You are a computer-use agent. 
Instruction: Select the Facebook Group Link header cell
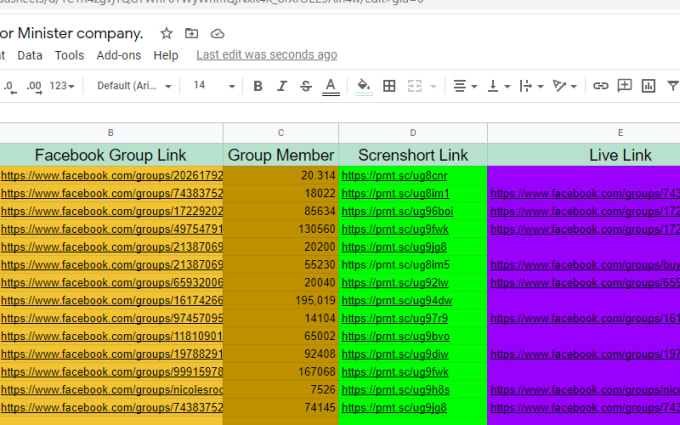(x=111, y=155)
